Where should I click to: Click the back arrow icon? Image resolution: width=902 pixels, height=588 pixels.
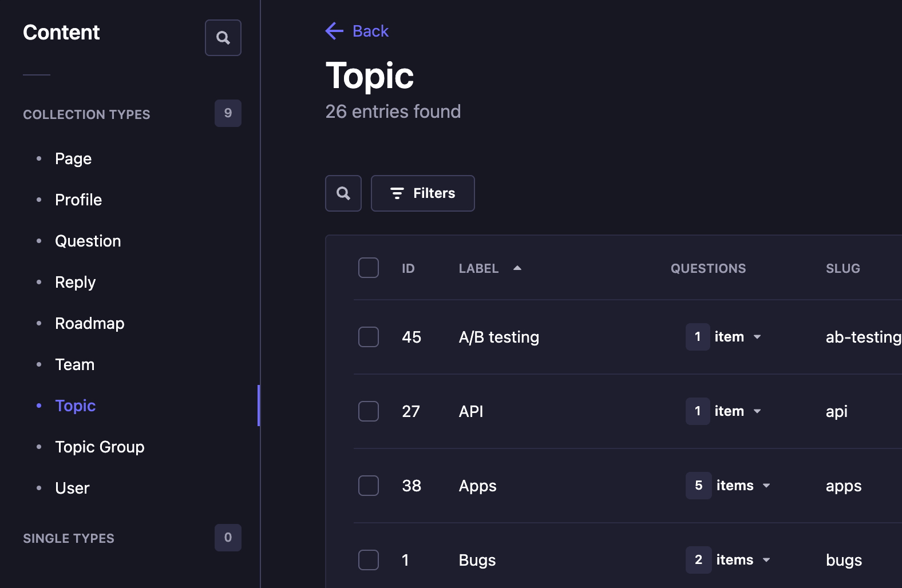[x=334, y=31]
